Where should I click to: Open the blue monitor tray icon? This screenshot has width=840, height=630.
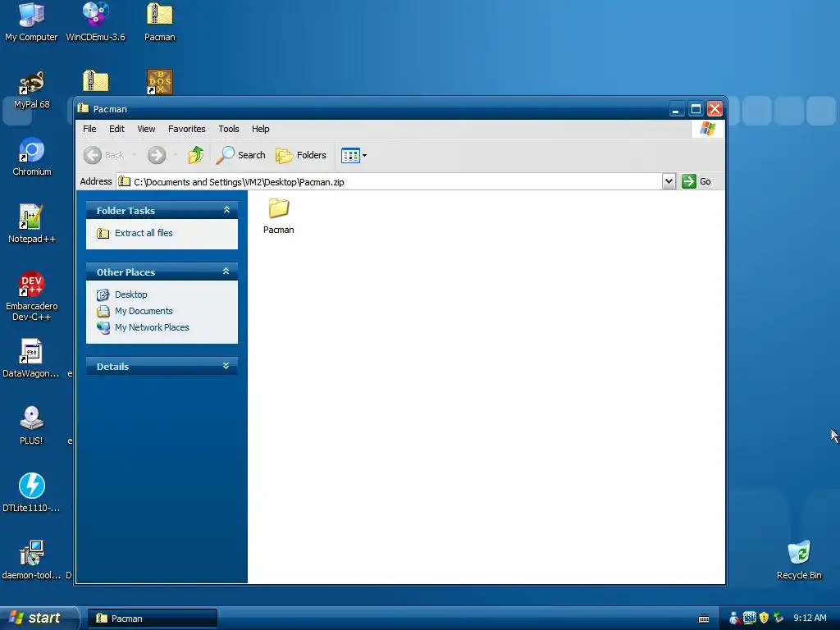pyautogui.click(x=750, y=618)
